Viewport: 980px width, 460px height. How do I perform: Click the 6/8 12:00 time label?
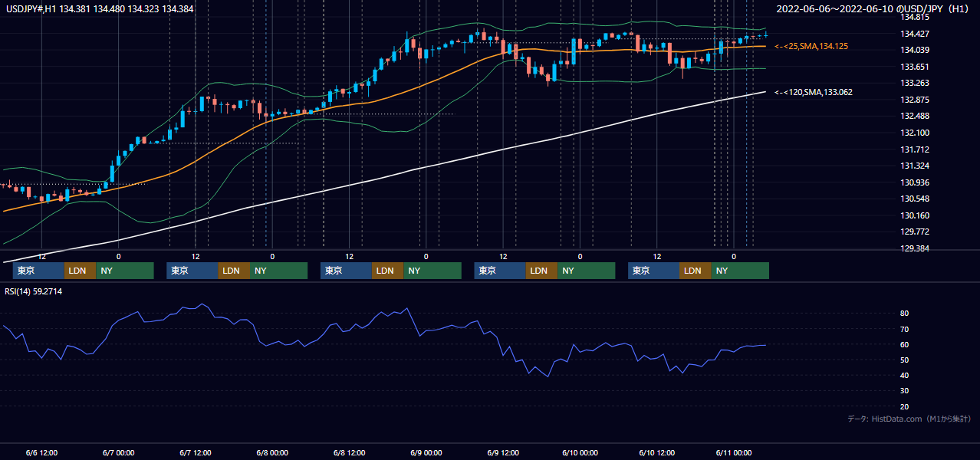(x=348, y=452)
